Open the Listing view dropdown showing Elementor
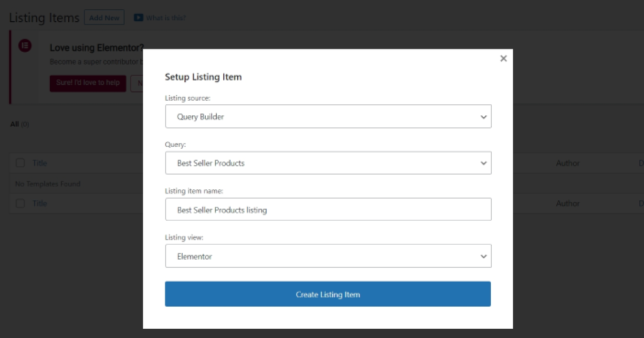 pos(328,256)
